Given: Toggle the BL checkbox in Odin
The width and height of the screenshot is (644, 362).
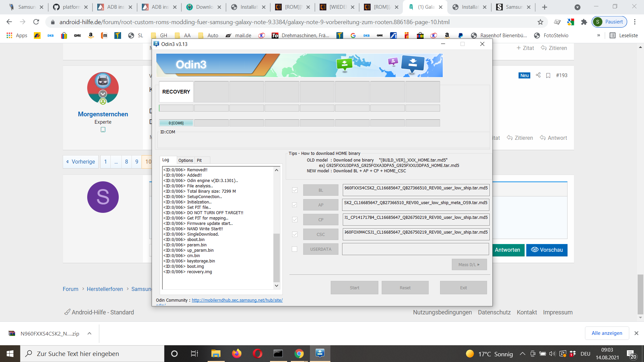Looking at the screenshot, I should tap(294, 190).
